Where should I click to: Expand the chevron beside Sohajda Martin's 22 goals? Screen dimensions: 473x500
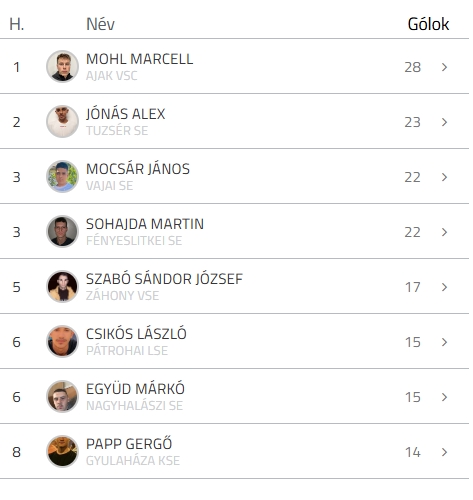444,232
